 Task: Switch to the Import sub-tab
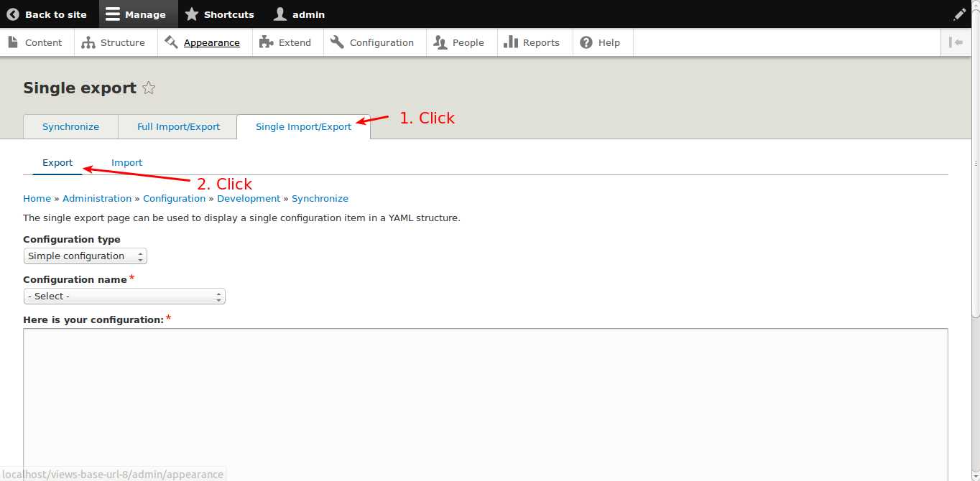[126, 162]
